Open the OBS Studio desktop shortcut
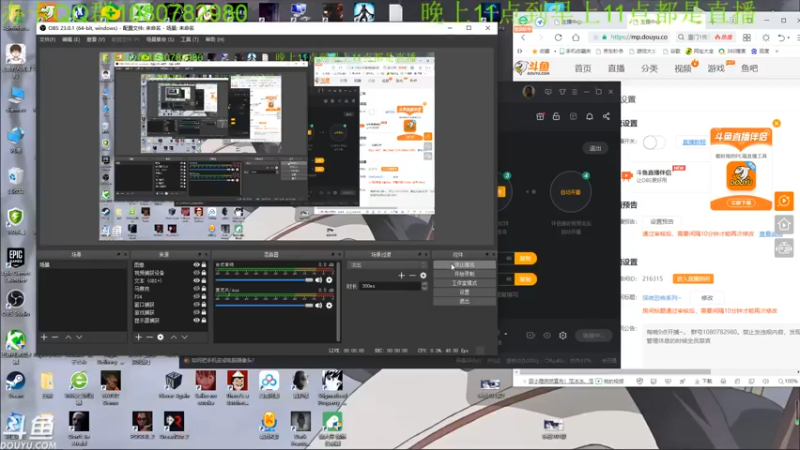The image size is (800, 450). 16,303
